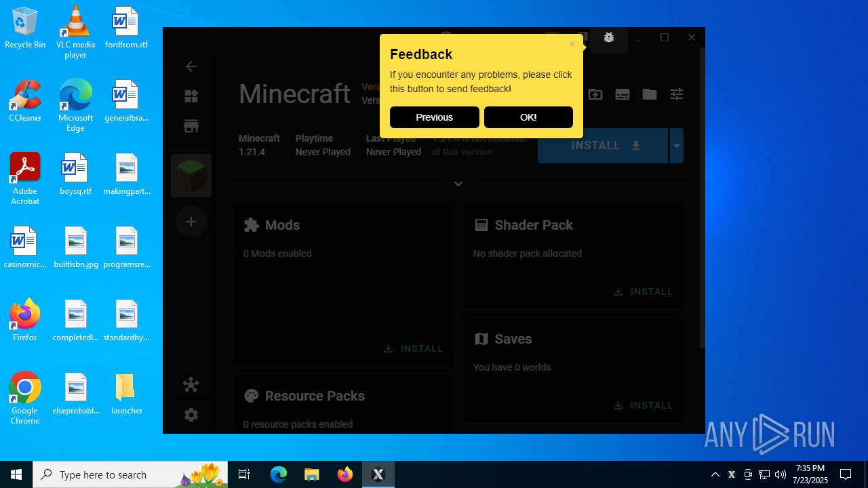Image resolution: width=868 pixels, height=488 pixels.
Task: Open Adobe Acrobat desktop shortcut
Action: click(x=25, y=178)
